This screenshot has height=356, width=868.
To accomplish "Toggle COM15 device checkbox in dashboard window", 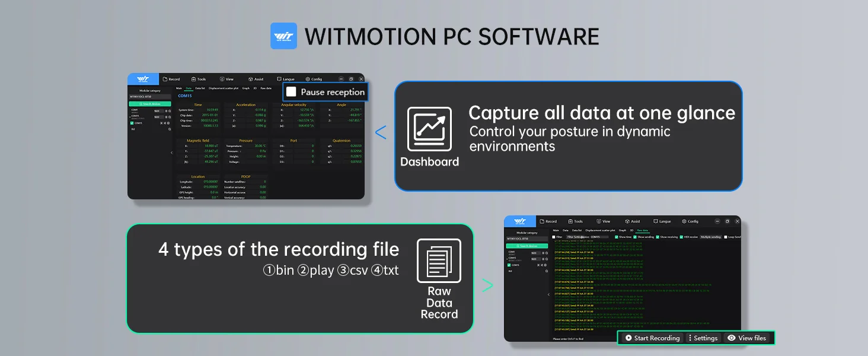I will pyautogui.click(x=132, y=123).
